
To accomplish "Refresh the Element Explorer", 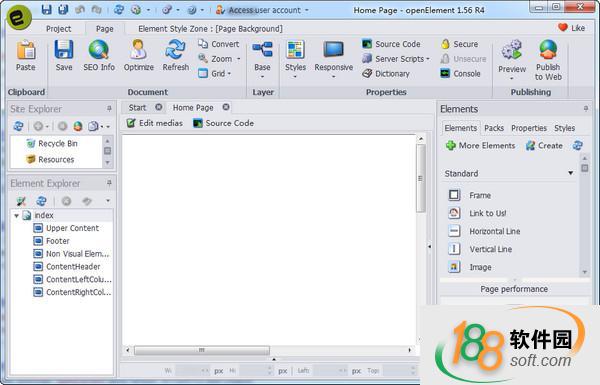I will click(41, 201).
